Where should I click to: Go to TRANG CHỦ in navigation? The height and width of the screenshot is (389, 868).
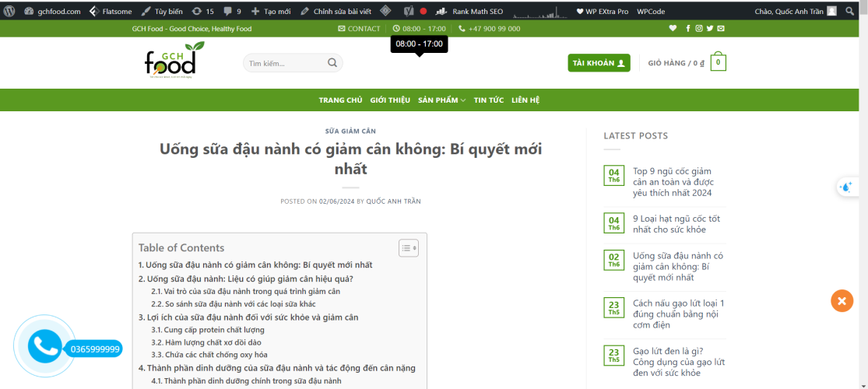pos(340,100)
